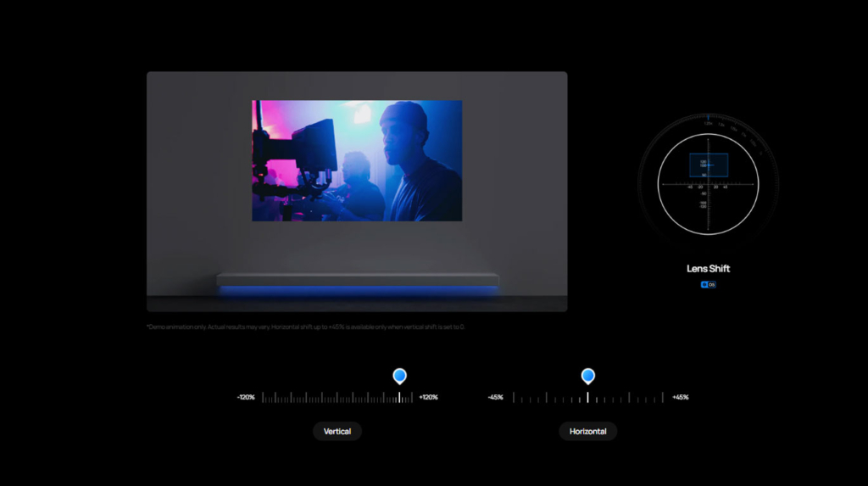Image resolution: width=868 pixels, height=486 pixels.
Task: Click the blue horizontal shift slider pin
Action: (587, 375)
